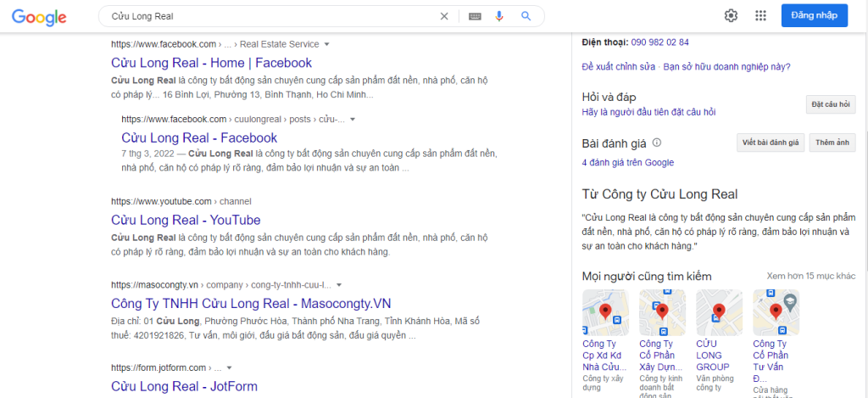This screenshot has height=398, width=868.
Task: Open map thumbnail for Công Ty Cp Xd Kd Nhà Cửu
Action: point(605,312)
